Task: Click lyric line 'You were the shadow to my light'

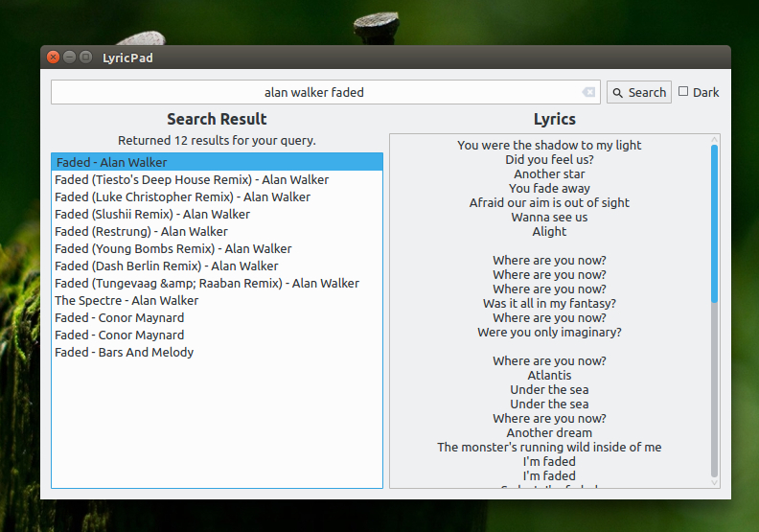Action: (x=549, y=146)
